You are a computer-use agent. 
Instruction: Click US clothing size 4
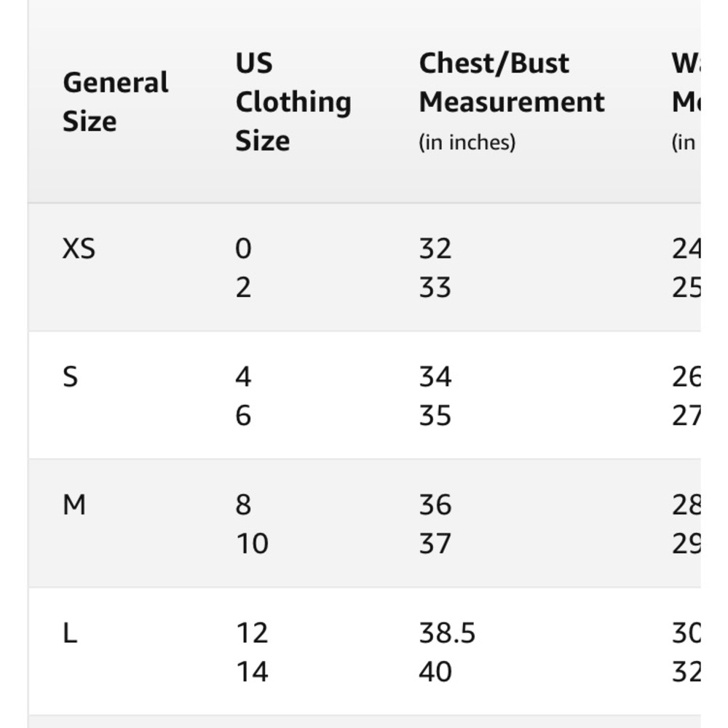(243, 377)
